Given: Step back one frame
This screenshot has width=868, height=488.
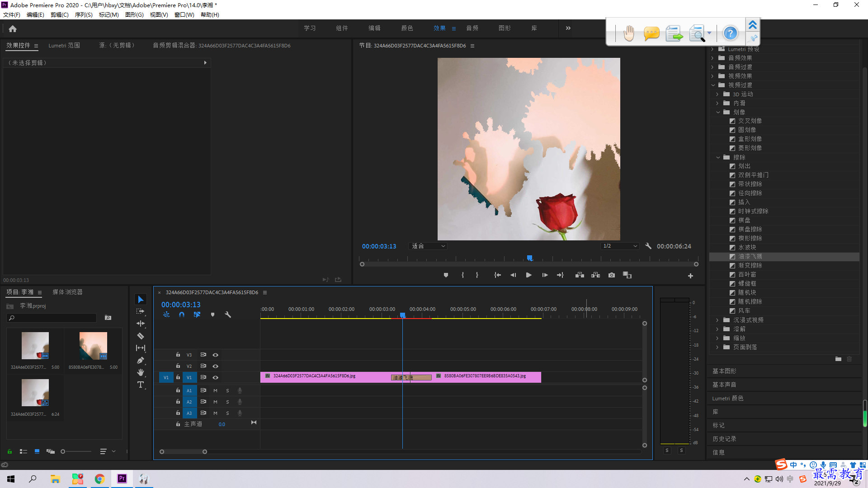Looking at the screenshot, I should (x=513, y=275).
